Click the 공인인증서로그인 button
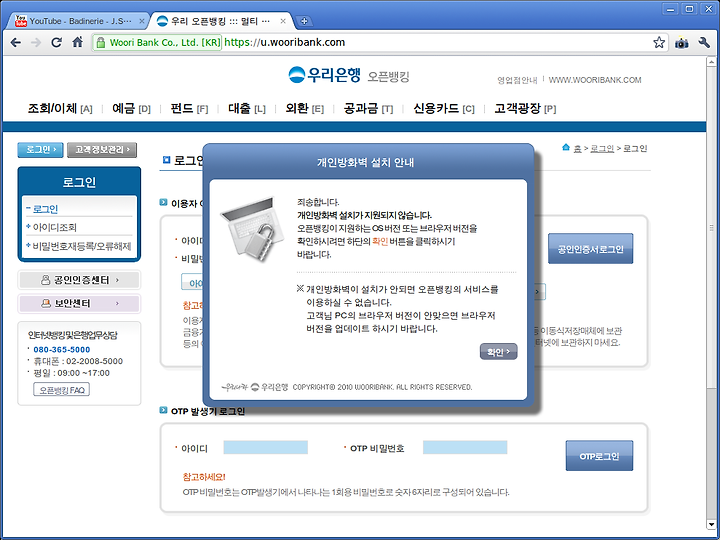This screenshot has width=720, height=540. 591,249
